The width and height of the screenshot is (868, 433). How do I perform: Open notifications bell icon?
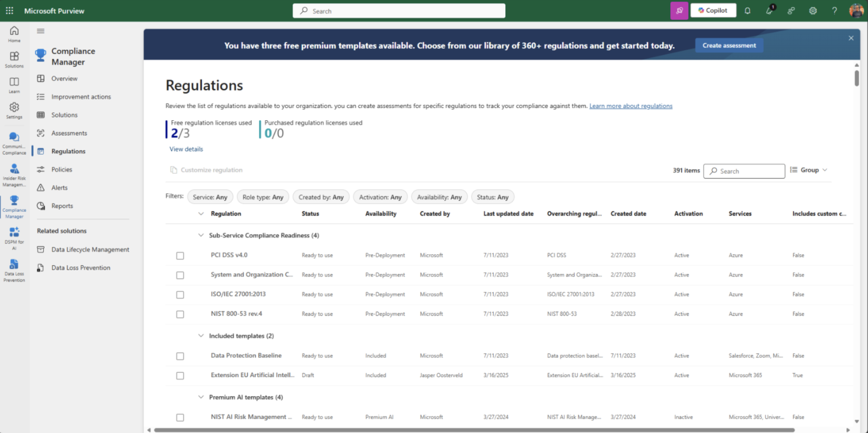[x=747, y=11]
